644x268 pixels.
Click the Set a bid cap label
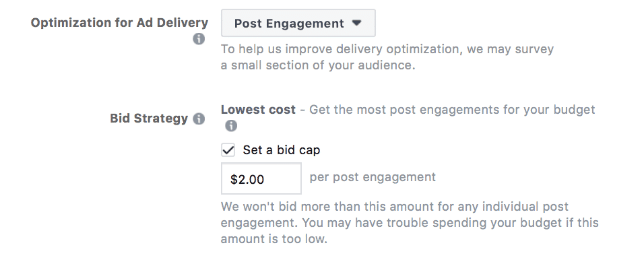282,150
